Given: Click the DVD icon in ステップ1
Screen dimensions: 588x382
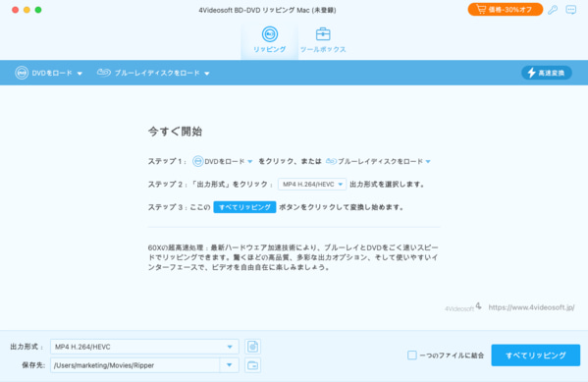Looking at the screenshot, I should pos(197,161).
